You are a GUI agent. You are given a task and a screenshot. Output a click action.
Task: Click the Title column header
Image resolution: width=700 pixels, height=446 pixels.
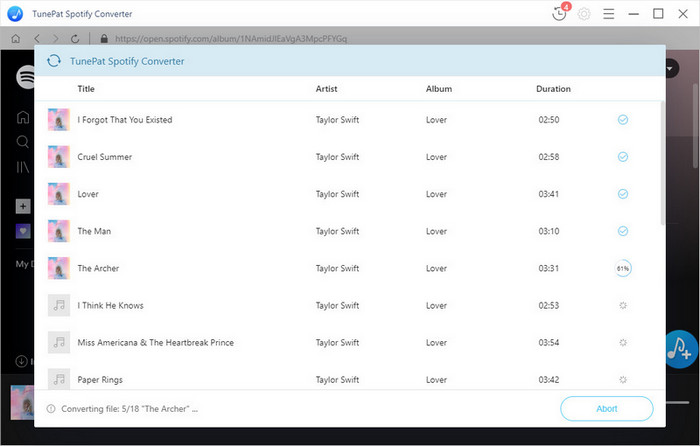pyautogui.click(x=86, y=89)
